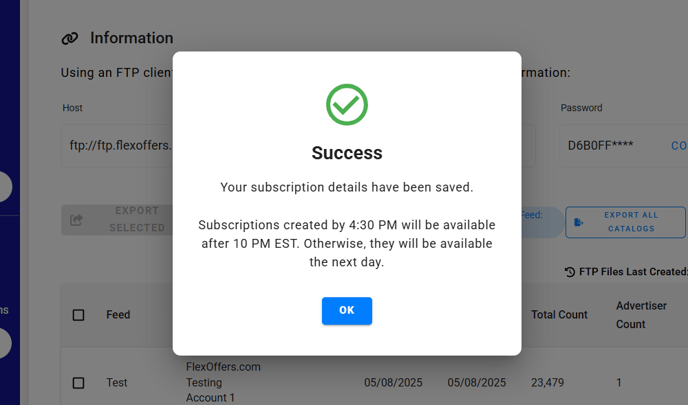Click OK in the Success dialog
688x405 pixels.
347,311
